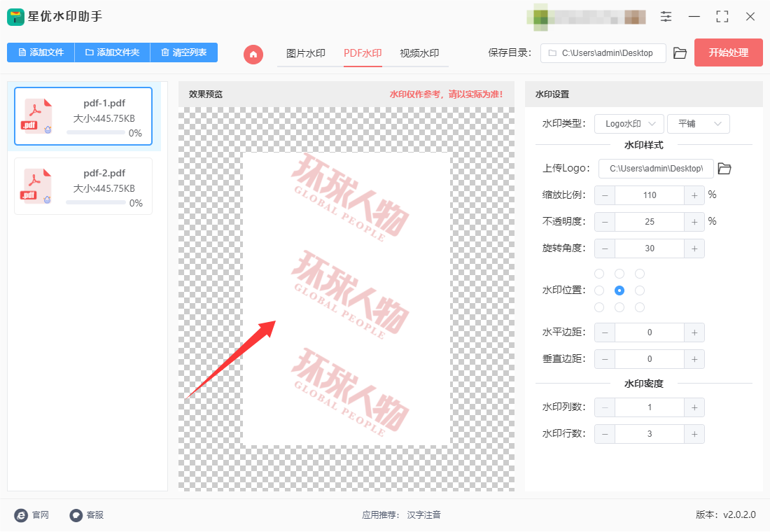Select bottom-left watermark position

coord(599,307)
